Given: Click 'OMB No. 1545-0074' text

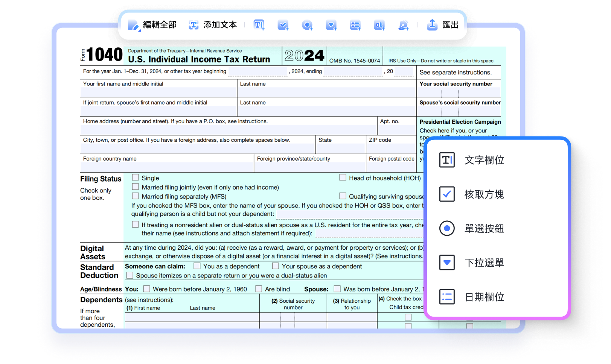Looking at the screenshot, I should pos(355,61).
